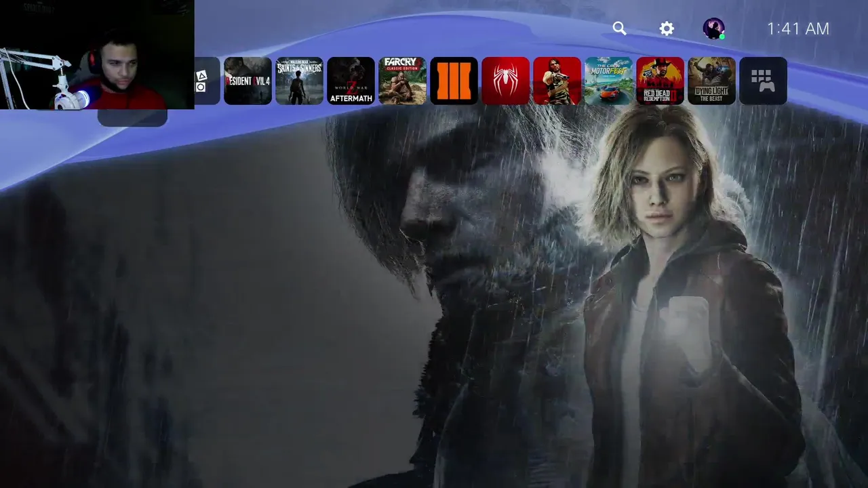The height and width of the screenshot is (488, 868).
Task: Launch the Spider-Man game tile
Action: click(x=505, y=81)
